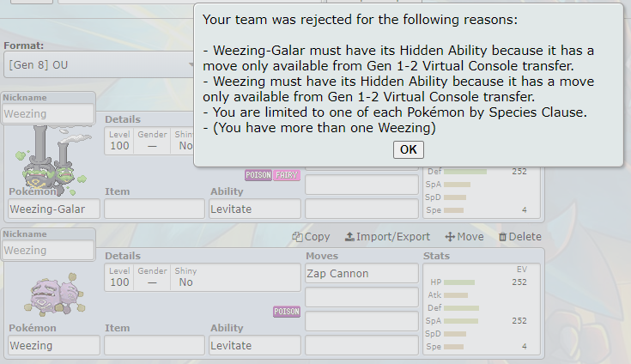Delete the Weezing set with the trash icon

pos(520,237)
